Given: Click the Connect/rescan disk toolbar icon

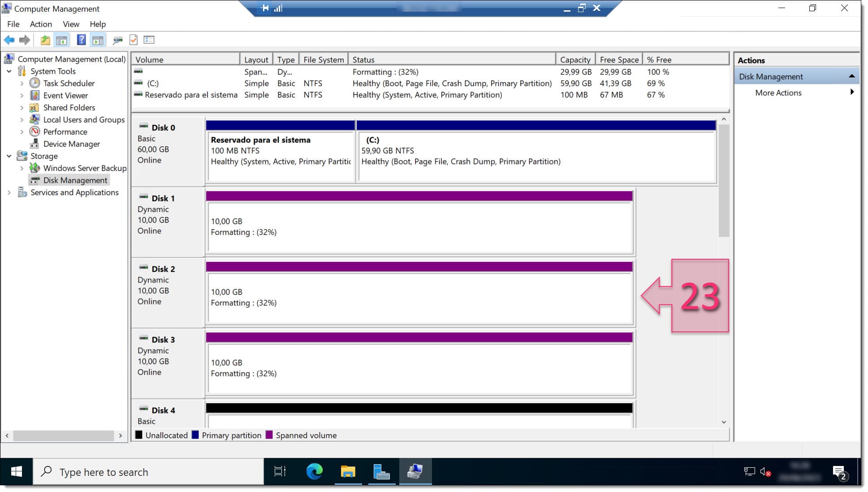Looking at the screenshot, I should (117, 40).
